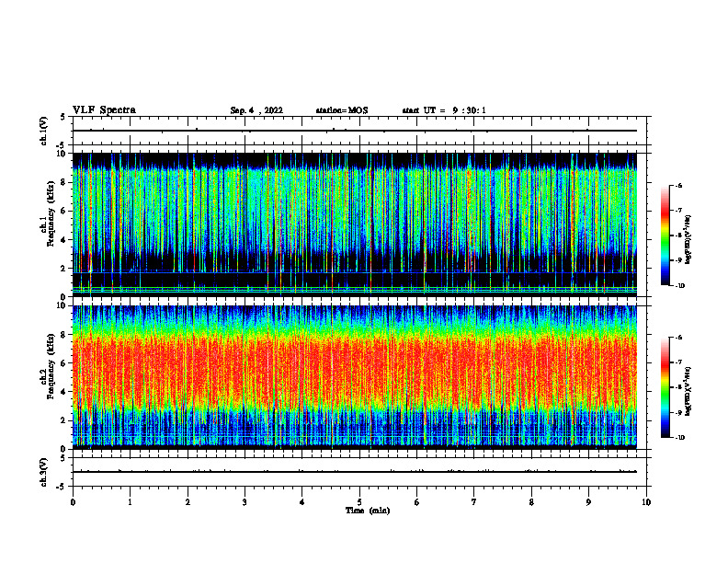
Task: Click the '-6' label on ch.1 colorbar
Action: [x=678, y=186]
